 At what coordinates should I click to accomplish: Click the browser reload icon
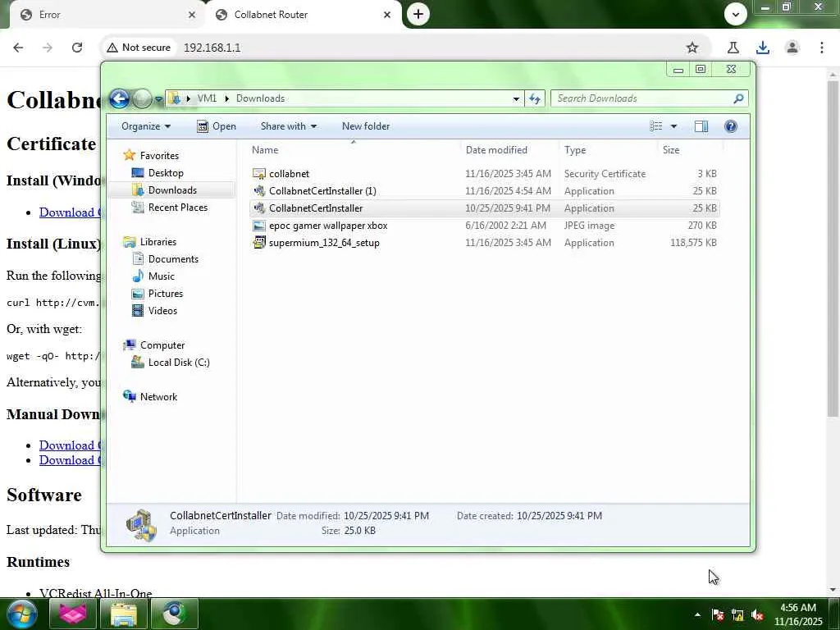click(x=77, y=48)
